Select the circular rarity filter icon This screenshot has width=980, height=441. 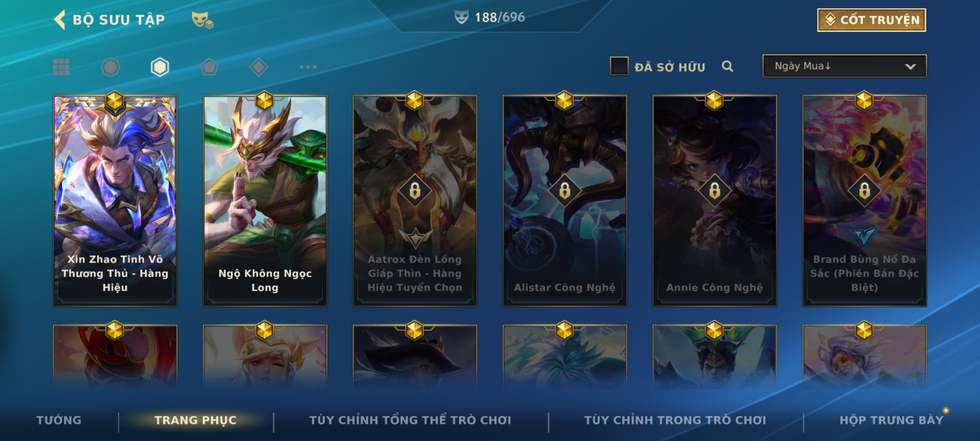110,67
